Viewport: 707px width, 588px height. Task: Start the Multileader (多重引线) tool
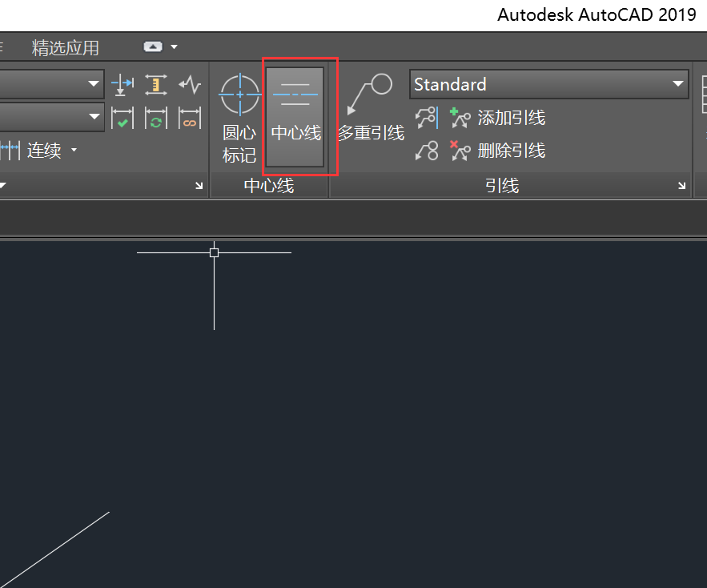pos(371,107)
